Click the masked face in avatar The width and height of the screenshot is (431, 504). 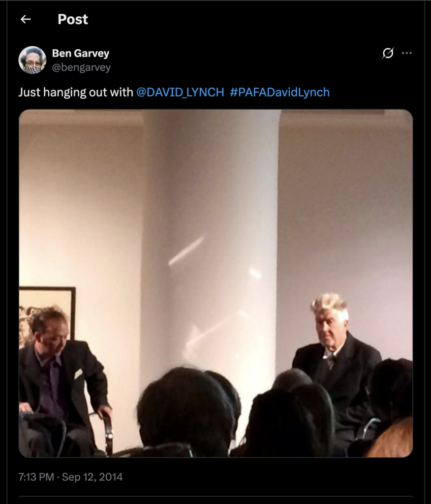coord(32,64)
